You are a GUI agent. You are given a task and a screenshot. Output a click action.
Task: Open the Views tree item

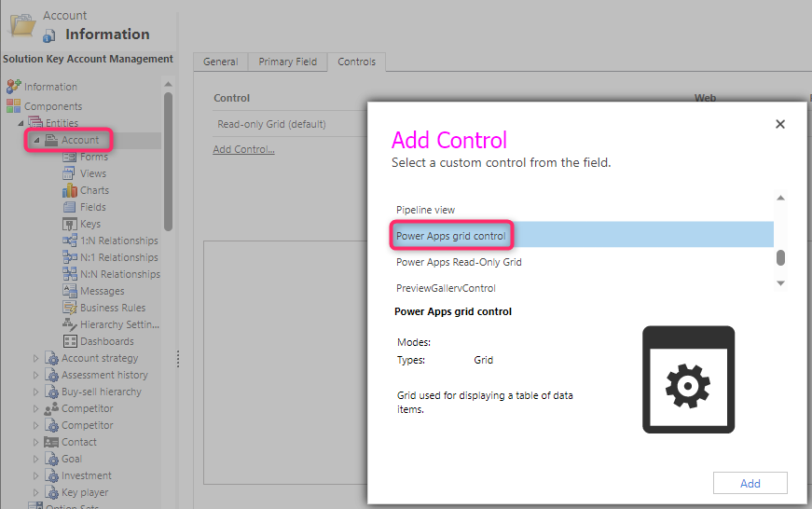pos(92,173)
